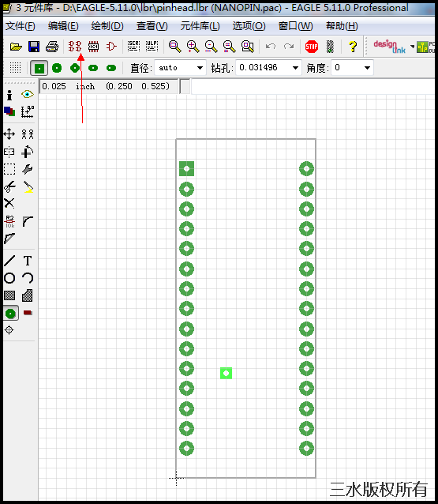438x504 pixels.
Task: Select the Miter tool
Action: (28, 221)
